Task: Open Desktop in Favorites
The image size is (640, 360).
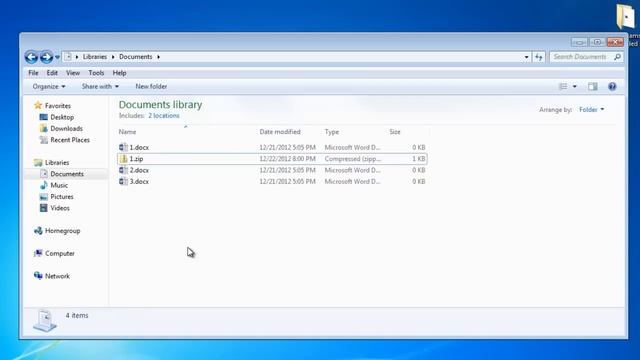Action: point(62,117)
